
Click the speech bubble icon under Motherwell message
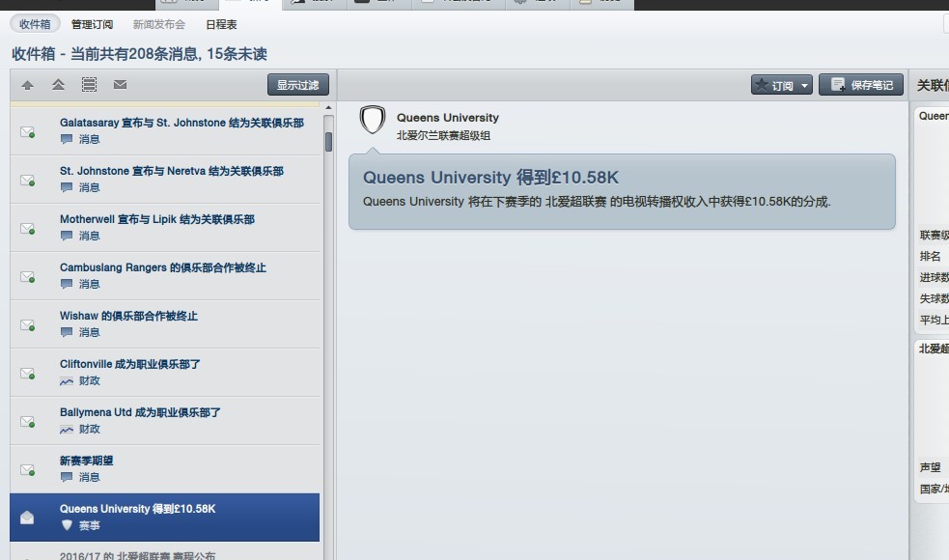pyautogui.click(x=67, y=236)
